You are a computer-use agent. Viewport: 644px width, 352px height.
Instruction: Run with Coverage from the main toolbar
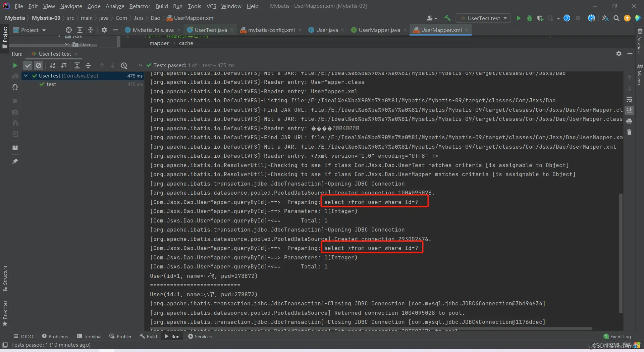tap(540, 18)
